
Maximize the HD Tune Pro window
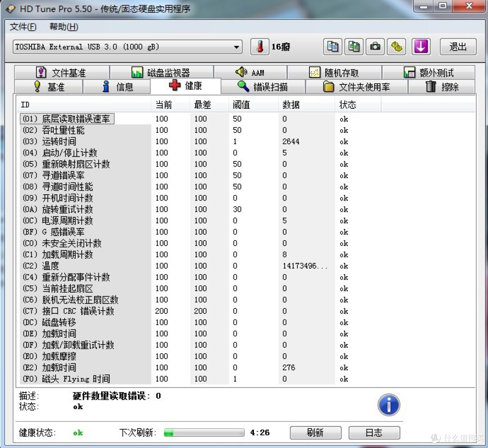(442, 5)
